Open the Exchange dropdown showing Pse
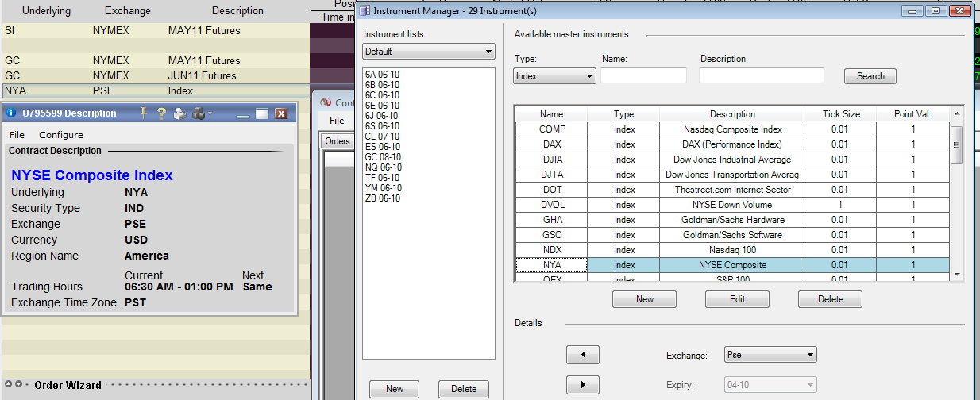980x400 pixels. coord(770,355)
